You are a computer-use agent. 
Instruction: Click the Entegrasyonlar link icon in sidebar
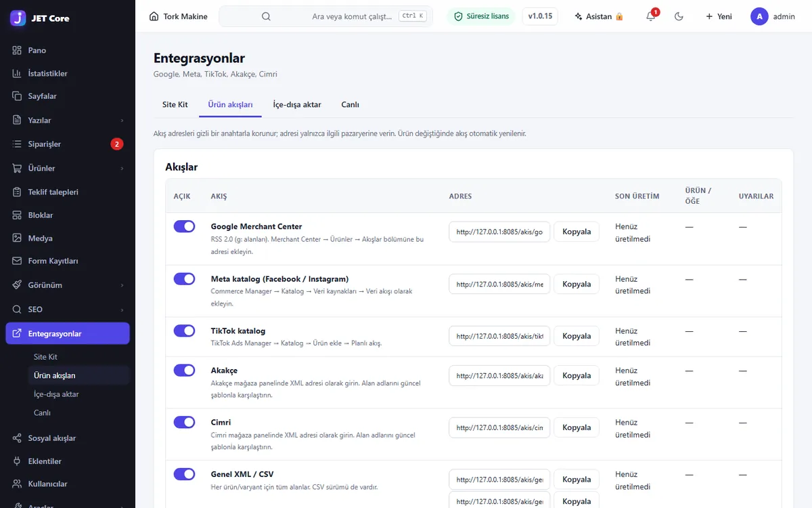point(17,333)
